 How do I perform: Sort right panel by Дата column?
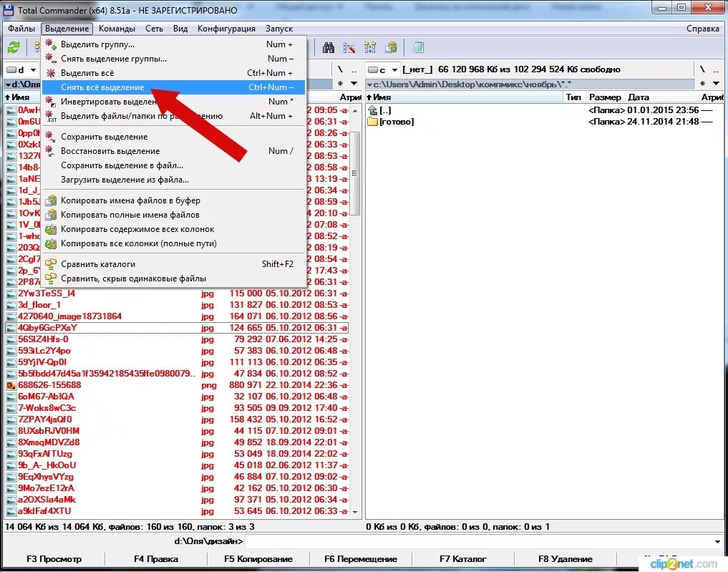click(661, 97)
